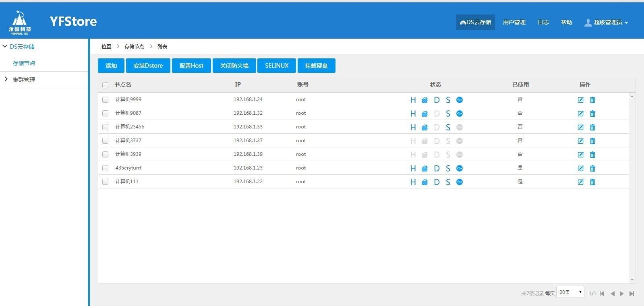
Task: Click the node name 435eryturrt
Action: click(x=128, y=168)
